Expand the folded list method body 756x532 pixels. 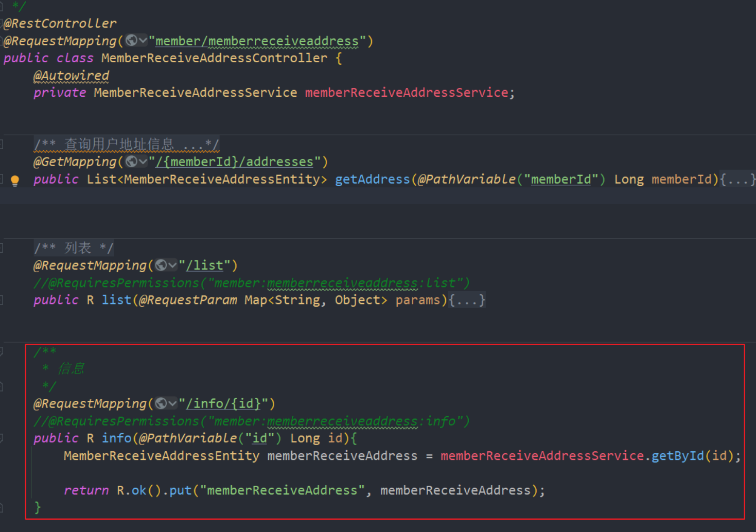coord(467,300)
